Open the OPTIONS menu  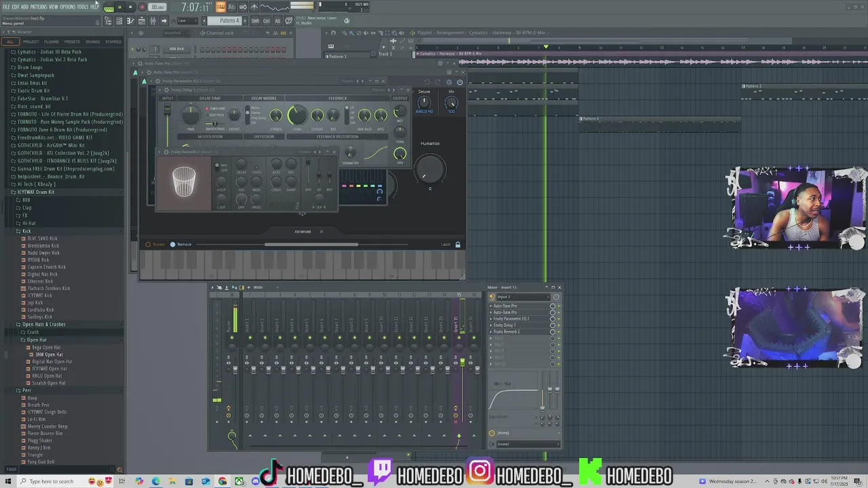tap(68, 7)
